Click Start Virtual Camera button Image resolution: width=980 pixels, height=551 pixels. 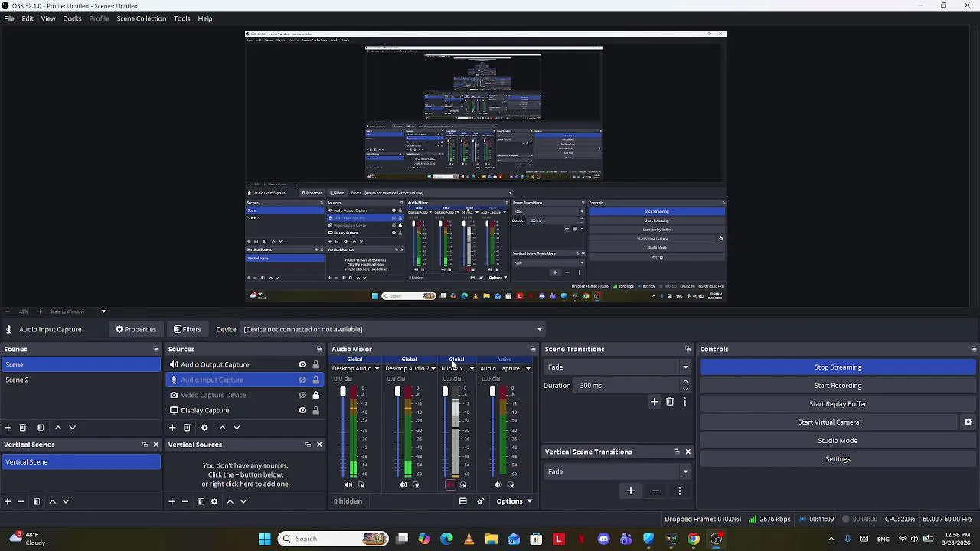828,422
